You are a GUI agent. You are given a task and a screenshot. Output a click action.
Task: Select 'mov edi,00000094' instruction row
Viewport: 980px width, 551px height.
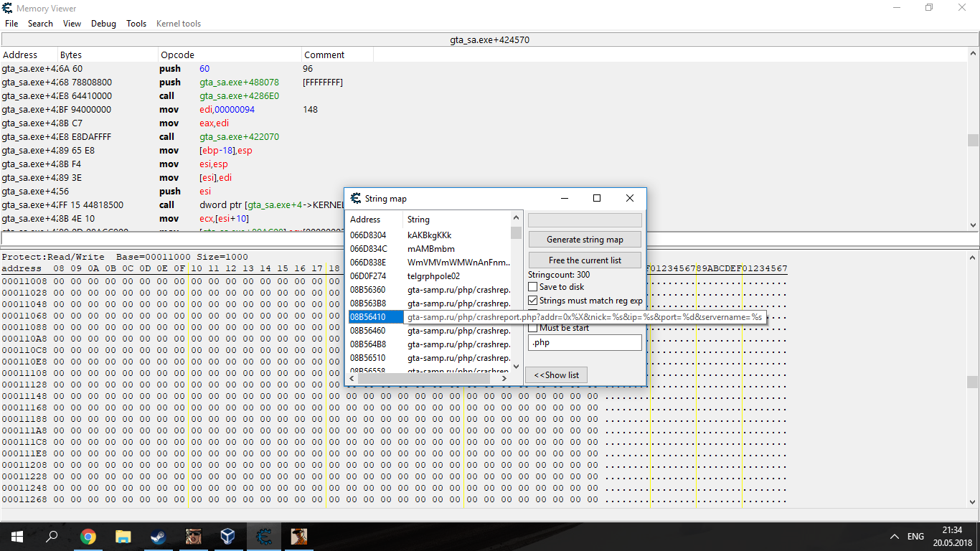(x=483, y=110)
